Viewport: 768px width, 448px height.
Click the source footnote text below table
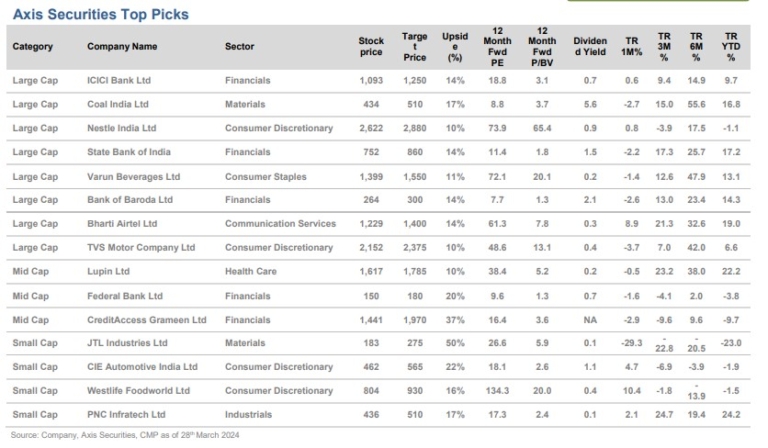[125, 436]
